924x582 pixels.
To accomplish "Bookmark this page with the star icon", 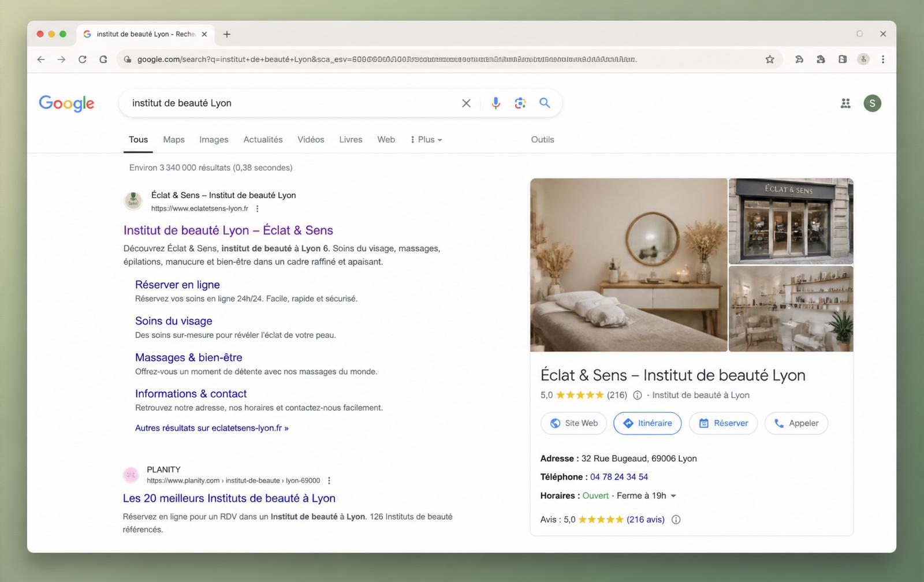I will pyautogui.click(x=769, y=59).
